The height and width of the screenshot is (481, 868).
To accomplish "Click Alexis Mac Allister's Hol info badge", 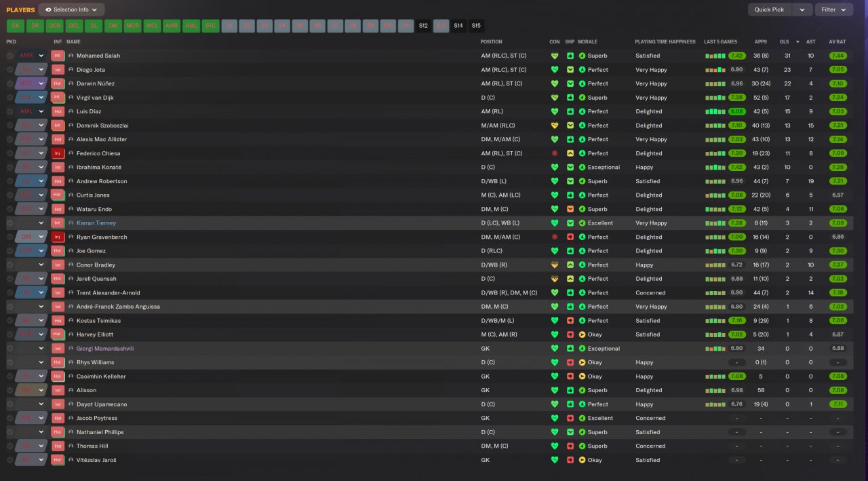I will tap(58, 139).
